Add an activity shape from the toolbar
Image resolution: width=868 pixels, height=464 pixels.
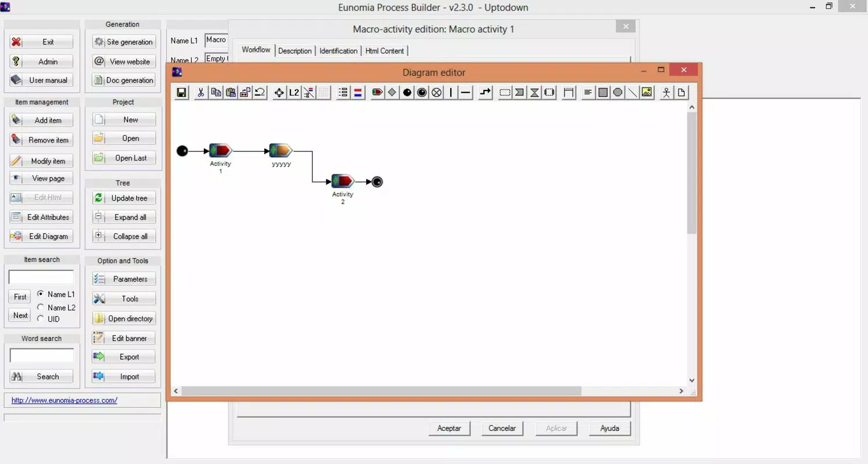coord(378,92)
